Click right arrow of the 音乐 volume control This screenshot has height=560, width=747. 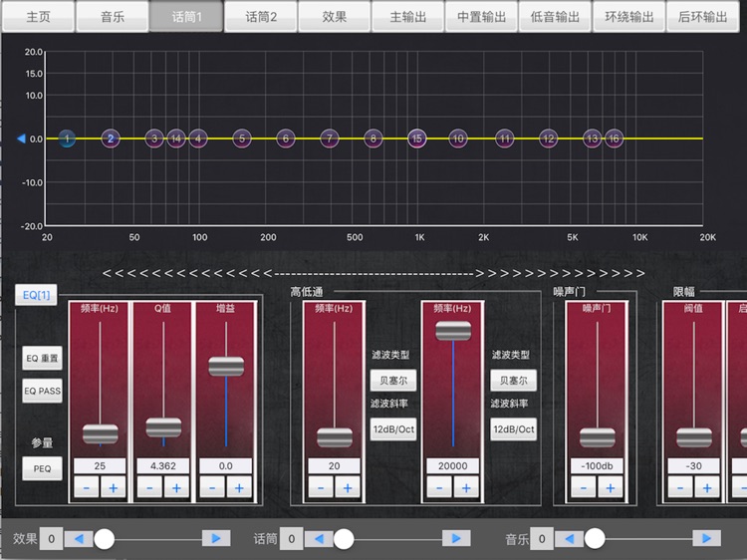[x=706, y=538]
